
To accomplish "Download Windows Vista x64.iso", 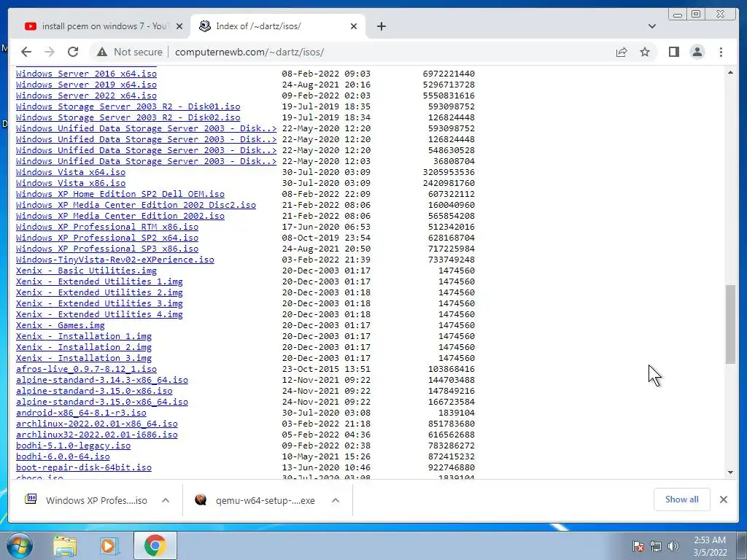I will point(71,172).
